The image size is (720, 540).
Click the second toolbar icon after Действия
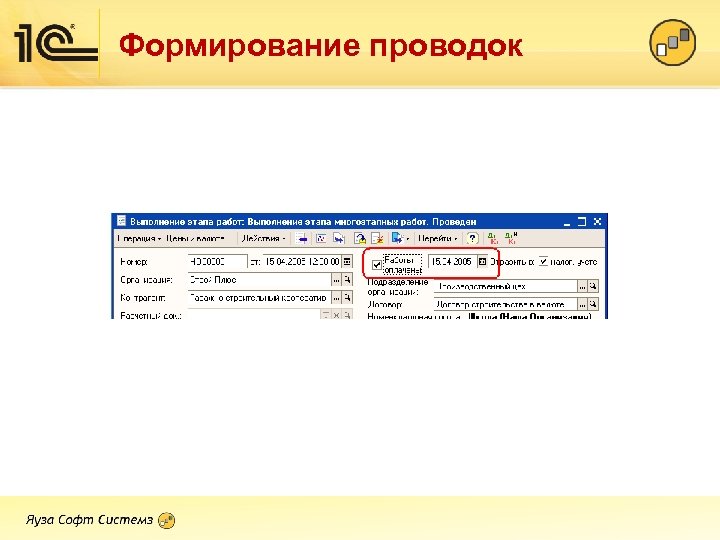click(321, 238)
